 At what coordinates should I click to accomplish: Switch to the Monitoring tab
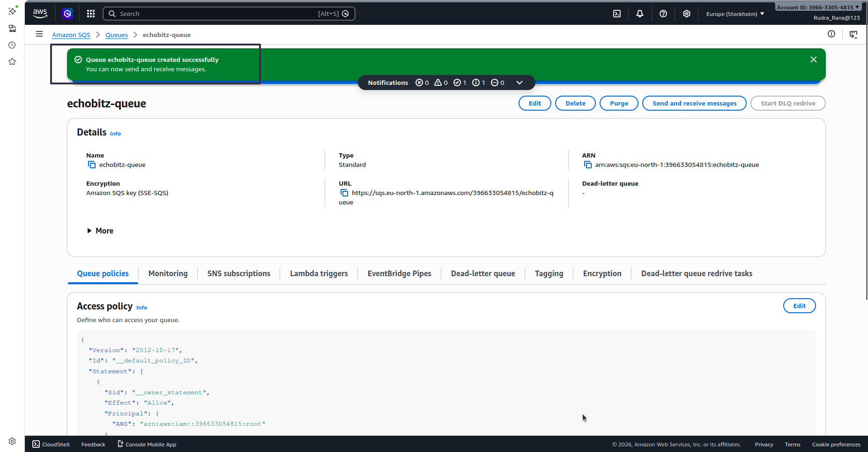coord(168,273)
